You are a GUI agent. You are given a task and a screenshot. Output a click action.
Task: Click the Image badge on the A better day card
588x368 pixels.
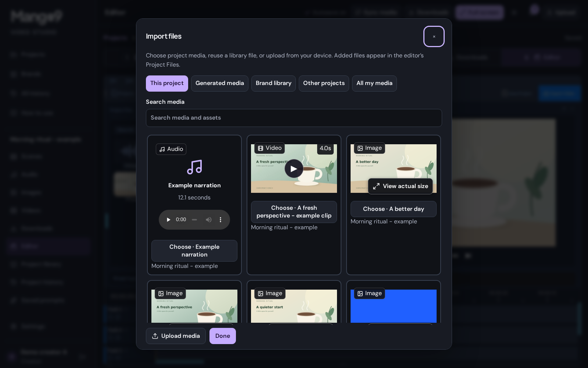pos(369,148)
